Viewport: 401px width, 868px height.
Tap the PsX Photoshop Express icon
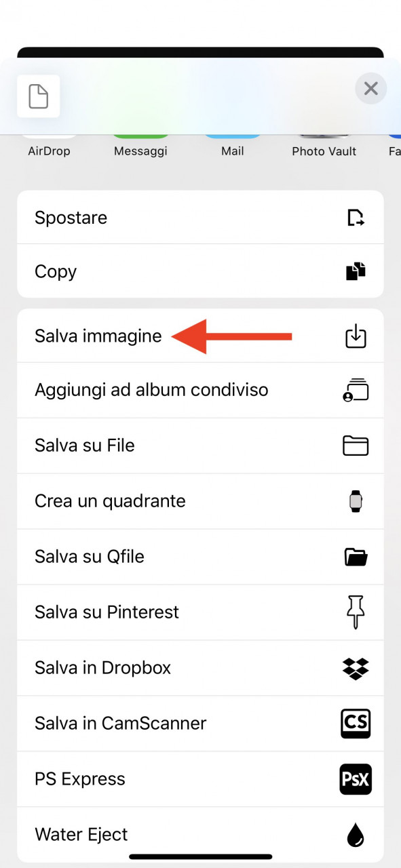[x=356, y=778]
